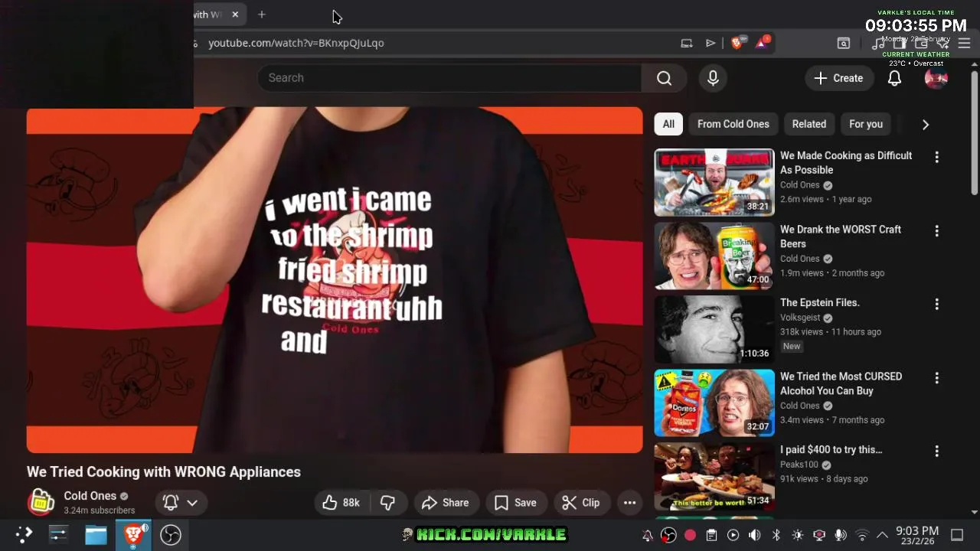This screenshot has width=980, height=551.
Task: Switch to OBS Studio in taskbar
Action: [170, 534]
